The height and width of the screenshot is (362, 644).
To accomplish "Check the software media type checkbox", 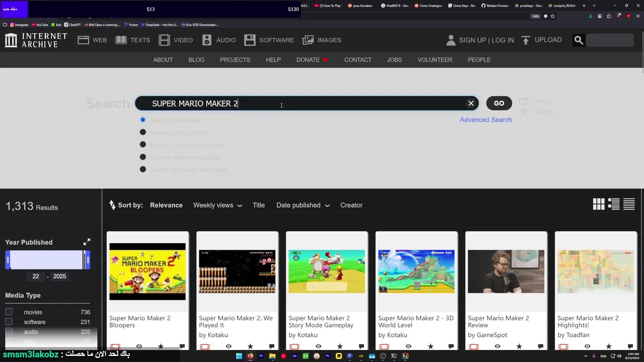I will [9, 322].
